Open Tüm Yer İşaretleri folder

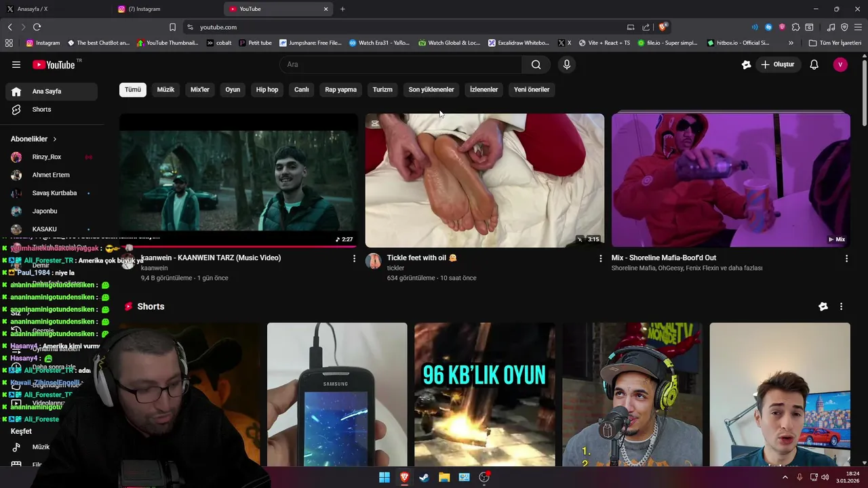[835, 43]
